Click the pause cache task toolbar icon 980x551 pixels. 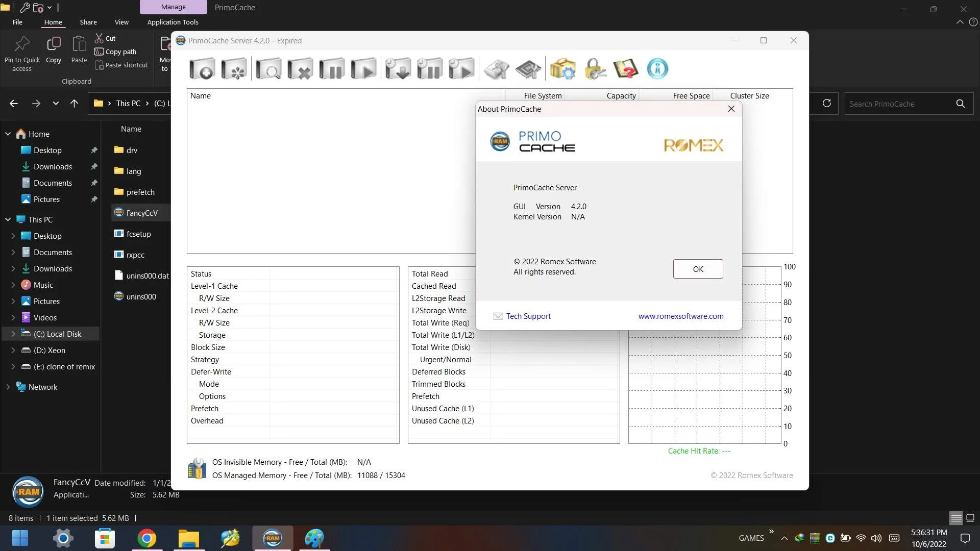332,69
